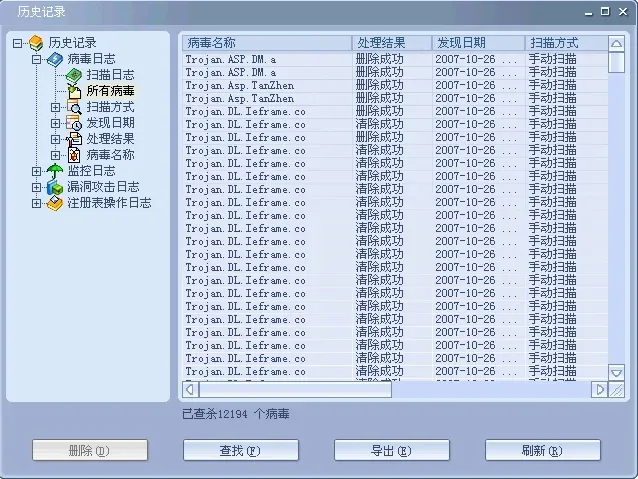
Task: Click the horizontal scrollbar right arrow
Action: (x=599, y=389)
